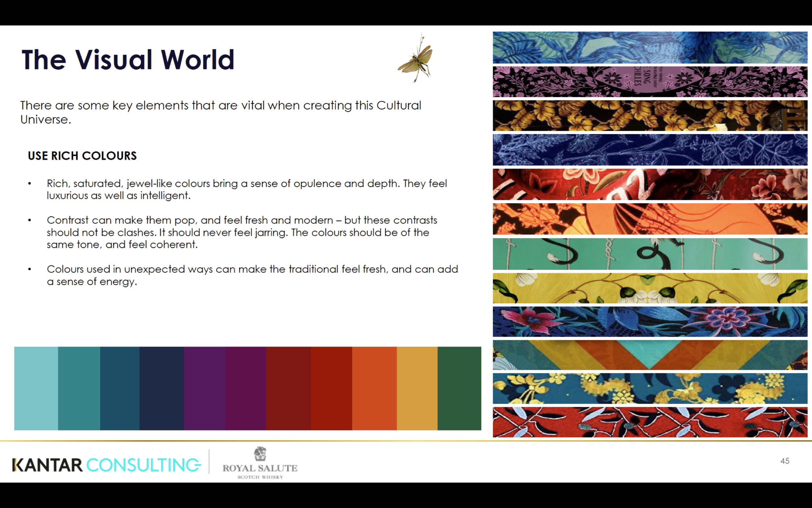Click the golden leaves pattern strip
Viewport: 812px width, 508px height.
pyautogui.click(x=650, y=116)
